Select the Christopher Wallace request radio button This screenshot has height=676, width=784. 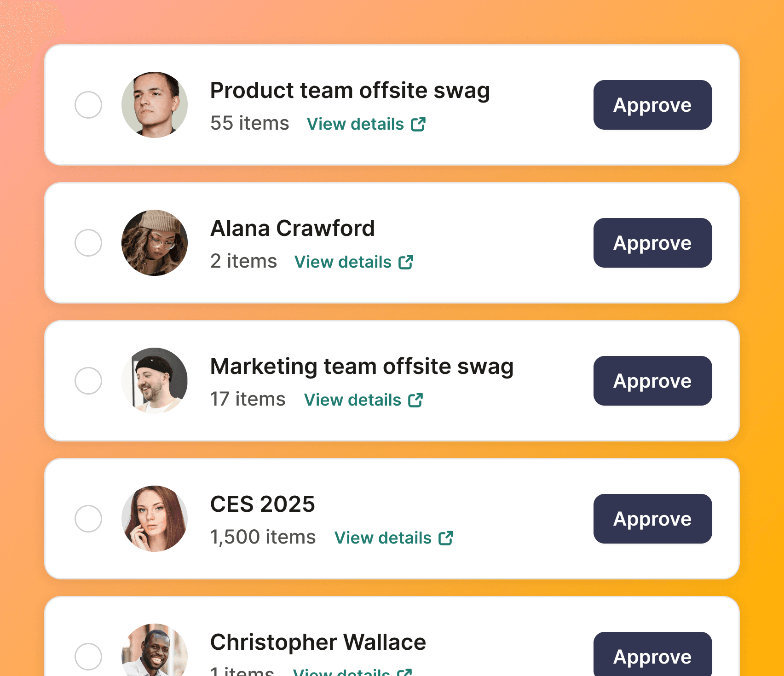(88, 657)
